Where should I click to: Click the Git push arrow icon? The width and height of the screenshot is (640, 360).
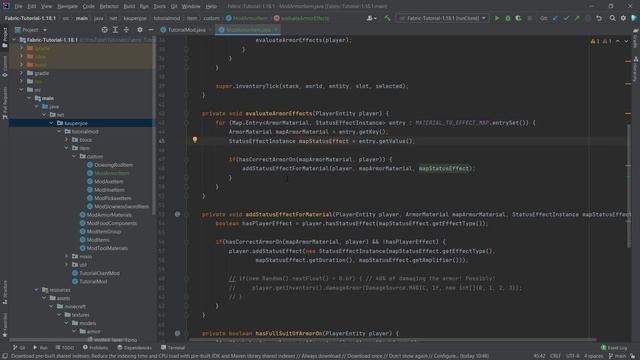click(x=577, y=18)
